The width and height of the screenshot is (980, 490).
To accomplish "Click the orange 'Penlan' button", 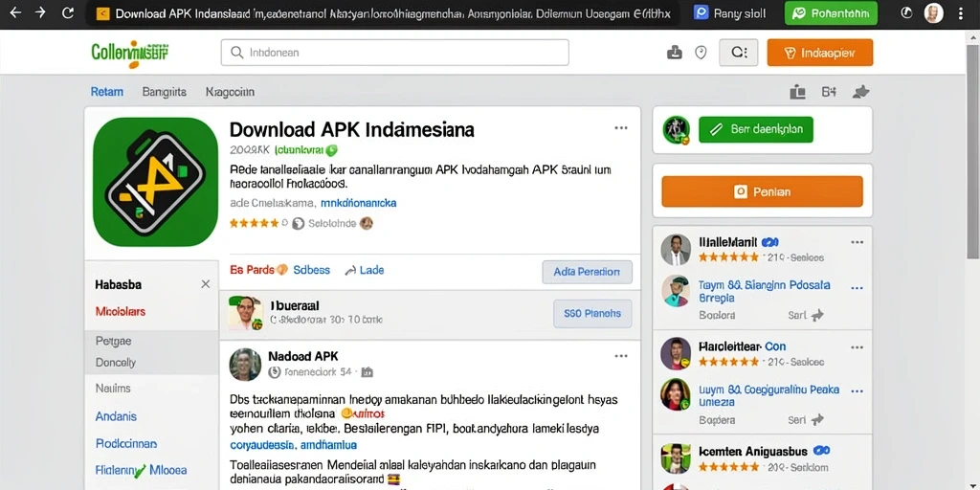I will coord(762,191).
